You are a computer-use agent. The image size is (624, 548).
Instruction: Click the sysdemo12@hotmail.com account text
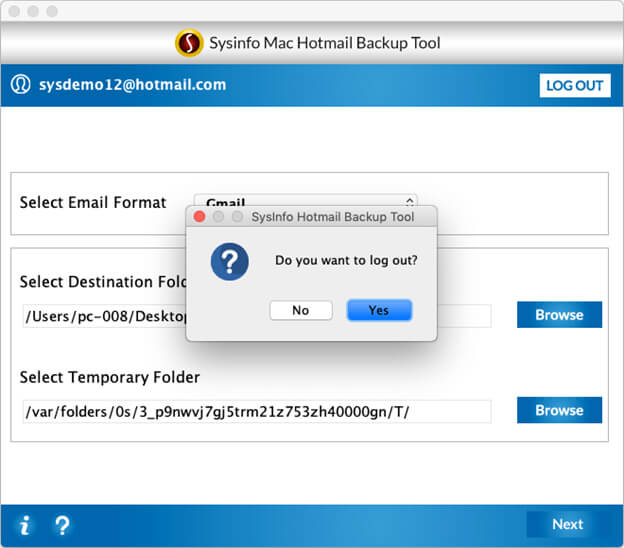pyautogui.click(x=133, y=84)
